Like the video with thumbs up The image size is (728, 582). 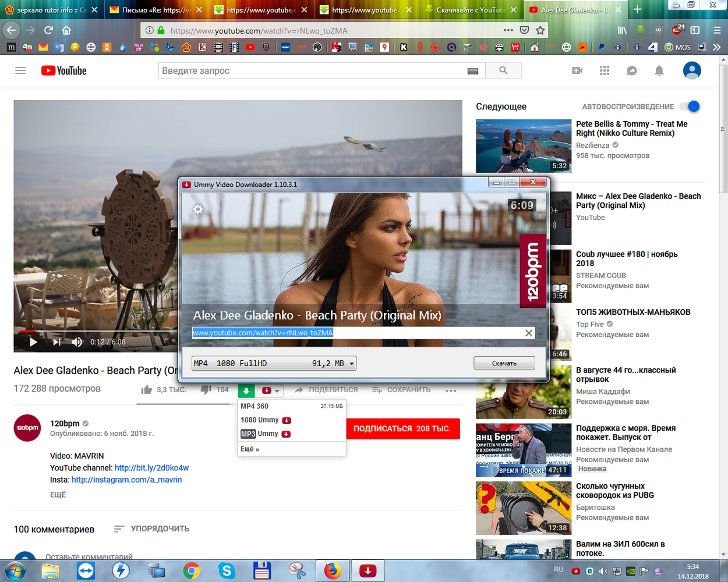[146, 389]
